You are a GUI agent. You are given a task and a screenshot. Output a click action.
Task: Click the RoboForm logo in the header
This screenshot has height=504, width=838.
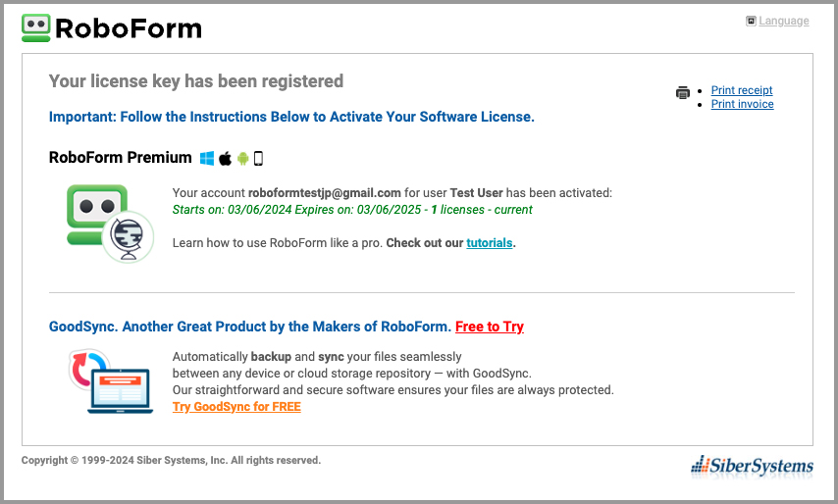click(111, 27)
